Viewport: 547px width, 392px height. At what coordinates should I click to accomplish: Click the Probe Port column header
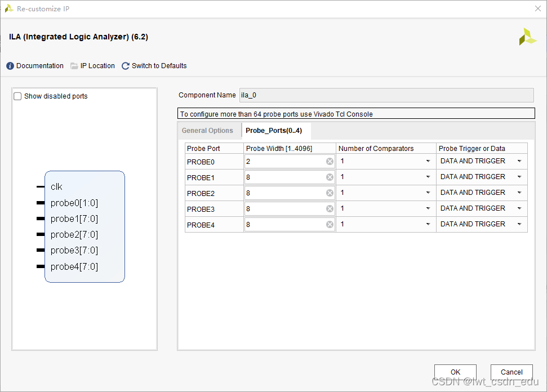[214, 148]
